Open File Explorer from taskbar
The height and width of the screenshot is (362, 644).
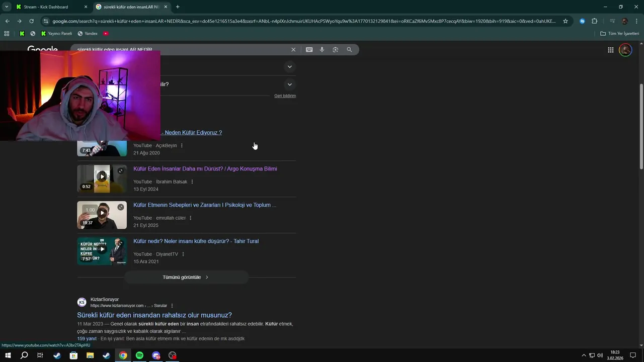click(90, 355)
